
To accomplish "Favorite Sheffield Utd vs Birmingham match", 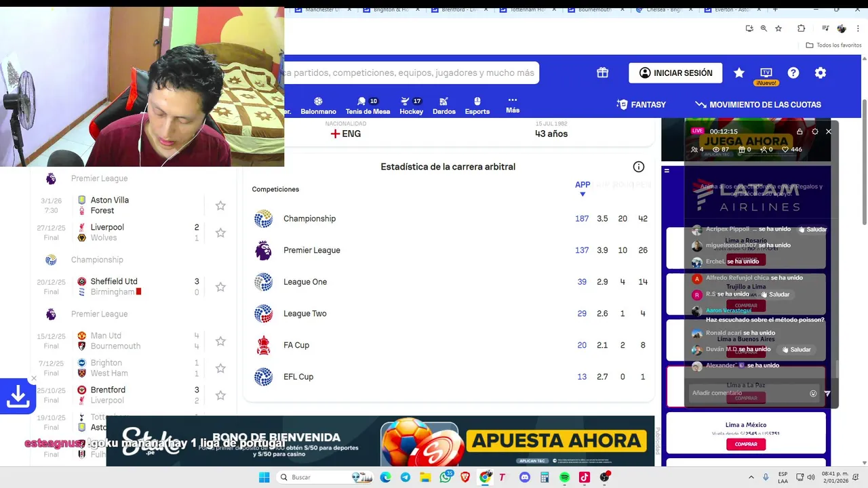I will 220,287.
